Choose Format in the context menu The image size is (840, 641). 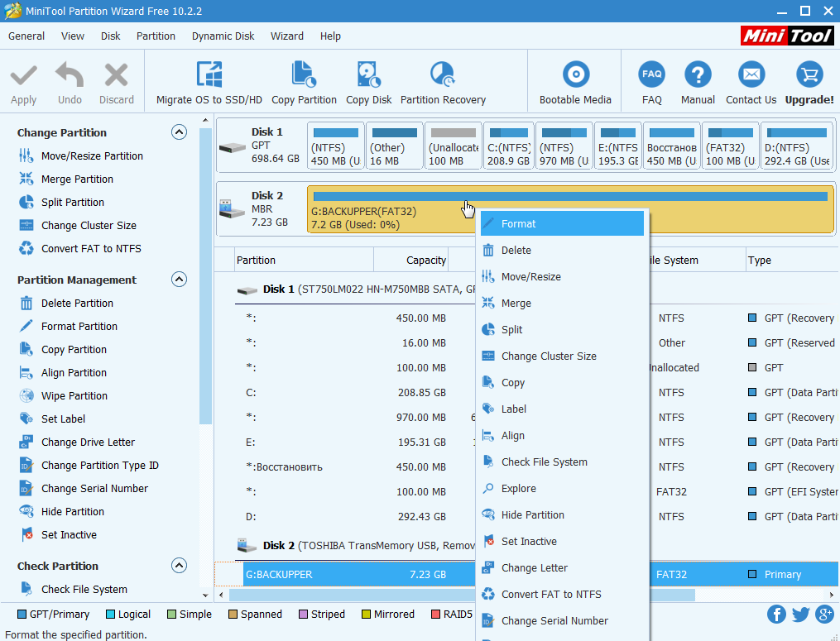pos(518,224)
